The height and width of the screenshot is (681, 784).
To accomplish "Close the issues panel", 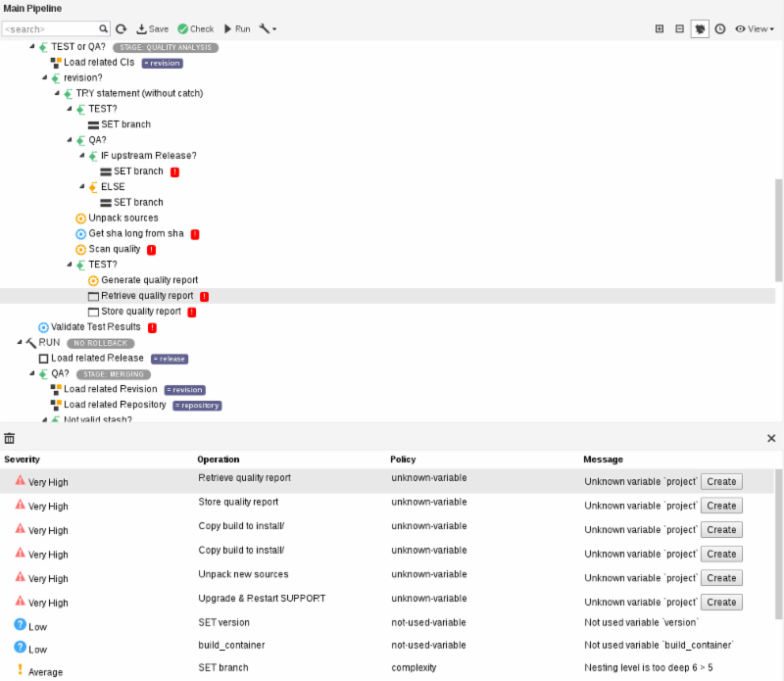I will point(771,439).
